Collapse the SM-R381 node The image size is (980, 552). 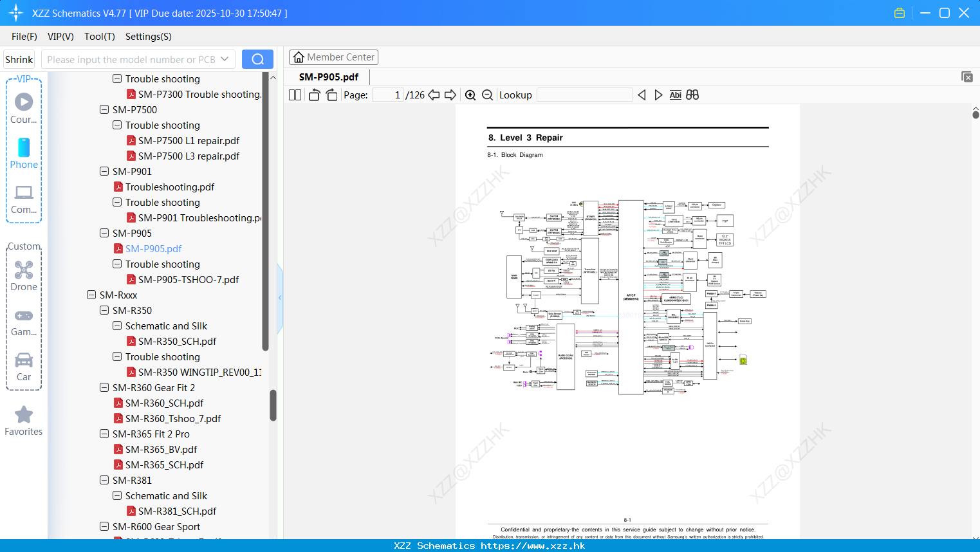104,480
